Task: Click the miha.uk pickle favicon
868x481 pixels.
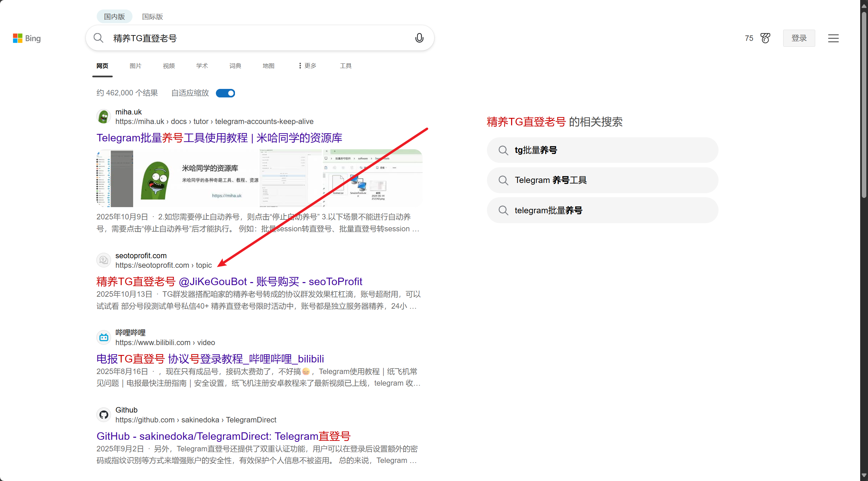Action: pos(104,117)
